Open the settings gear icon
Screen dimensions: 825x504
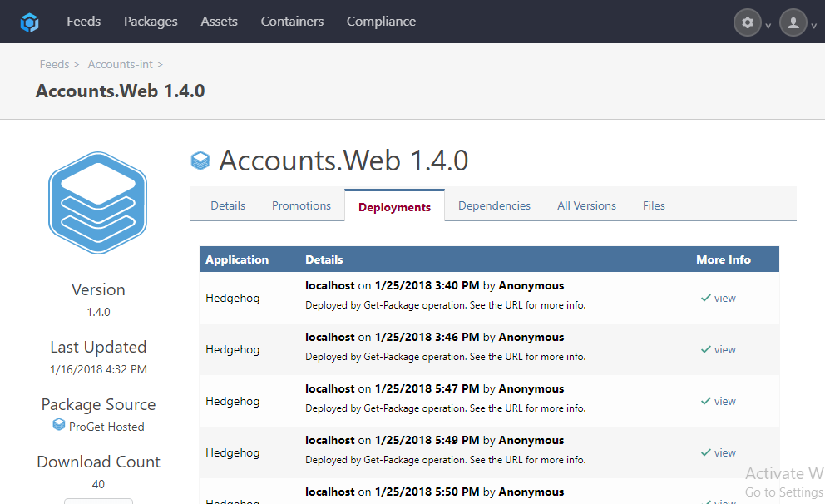coord(747,22)
